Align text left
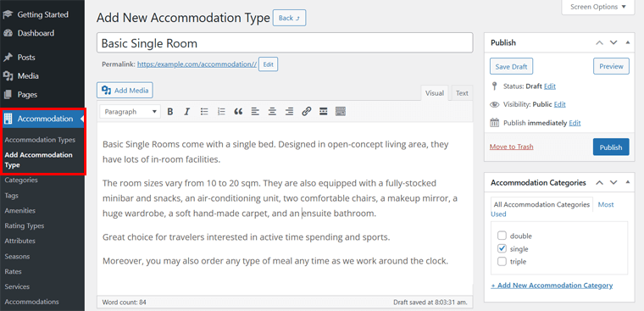644x311 pixels. tap(255, 111)
